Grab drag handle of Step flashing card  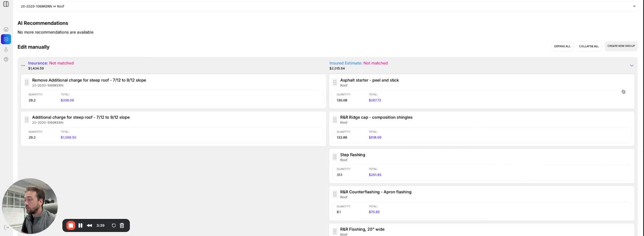tap(335, 157)
